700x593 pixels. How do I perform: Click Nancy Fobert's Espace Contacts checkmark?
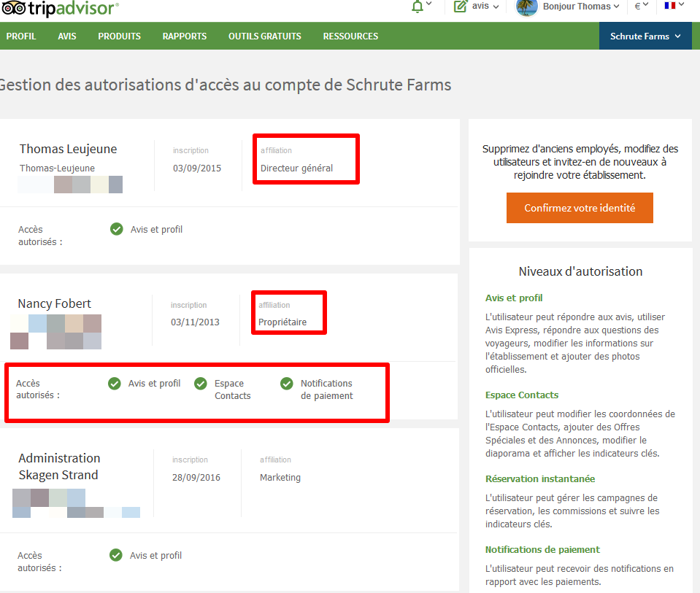pos(201,383)
